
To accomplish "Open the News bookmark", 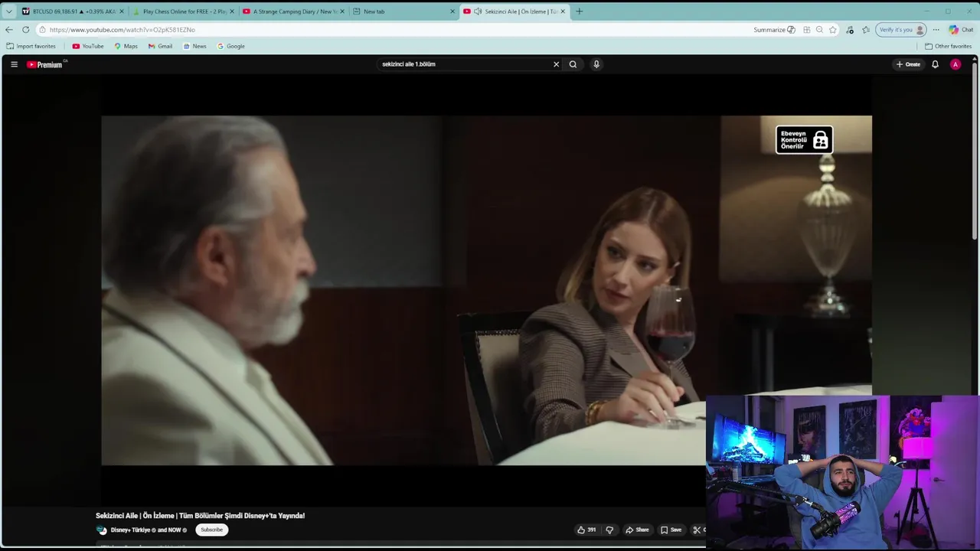I will click(194, 46).
